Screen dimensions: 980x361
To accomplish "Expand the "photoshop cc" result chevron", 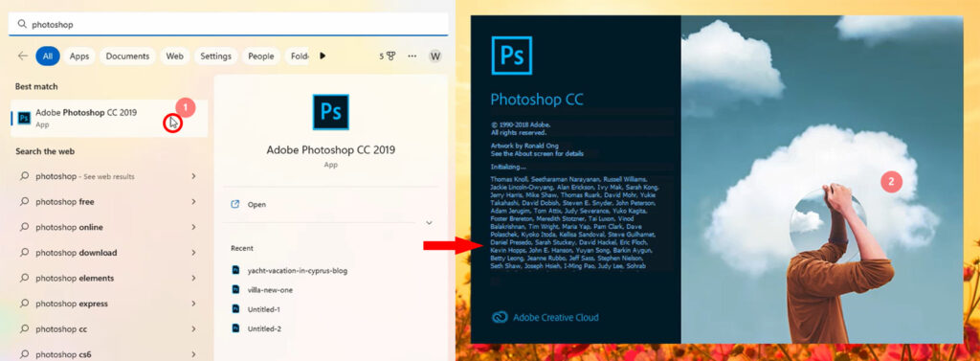I will coord(193,329).
